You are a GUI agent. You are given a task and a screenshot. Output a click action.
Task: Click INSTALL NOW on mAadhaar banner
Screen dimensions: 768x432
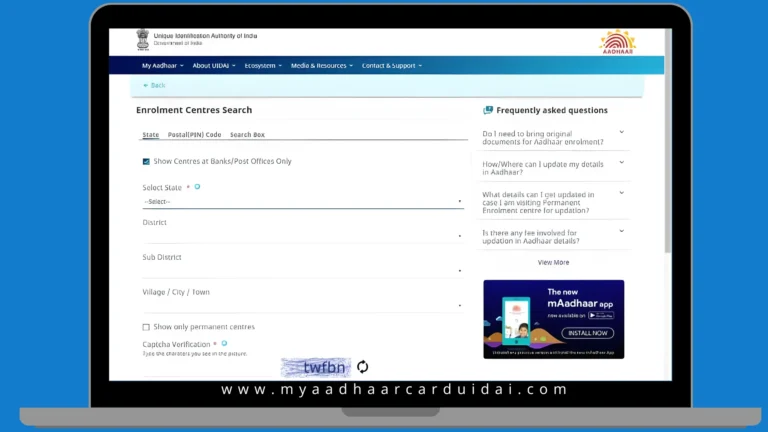pos(587,333)
